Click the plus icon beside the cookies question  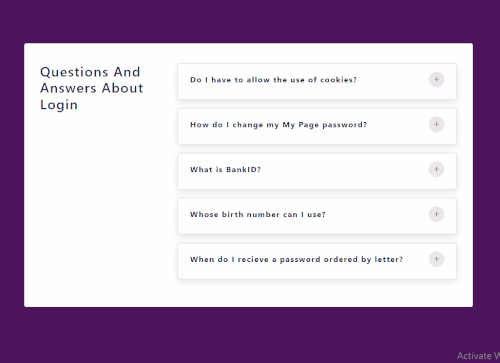436,80
